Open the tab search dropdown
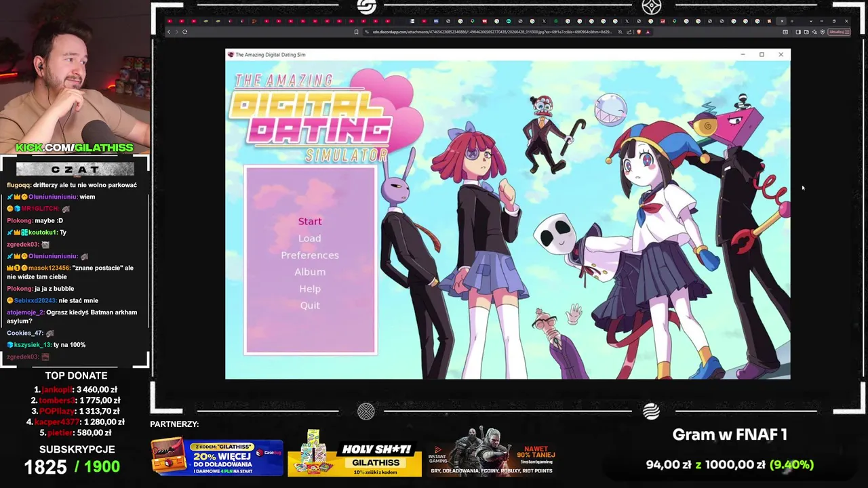The height and width of the screenshot is (488, 868). click(x=811, y=21)
